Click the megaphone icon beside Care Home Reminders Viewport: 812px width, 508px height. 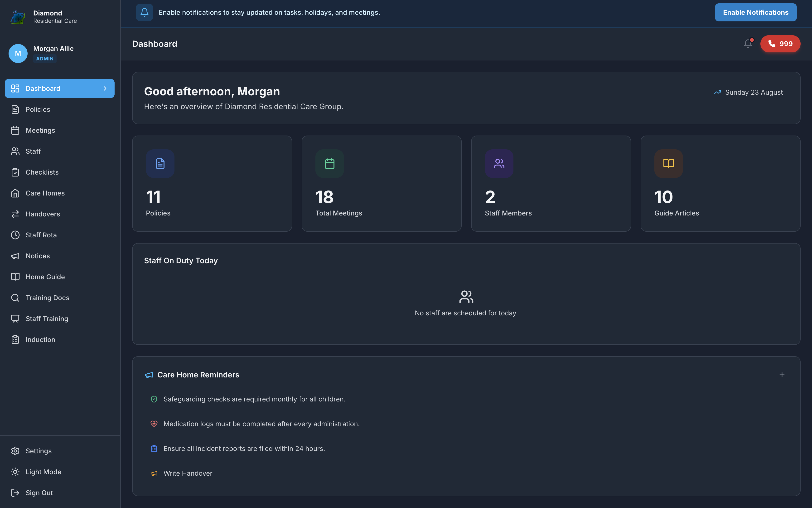point(149,375)
